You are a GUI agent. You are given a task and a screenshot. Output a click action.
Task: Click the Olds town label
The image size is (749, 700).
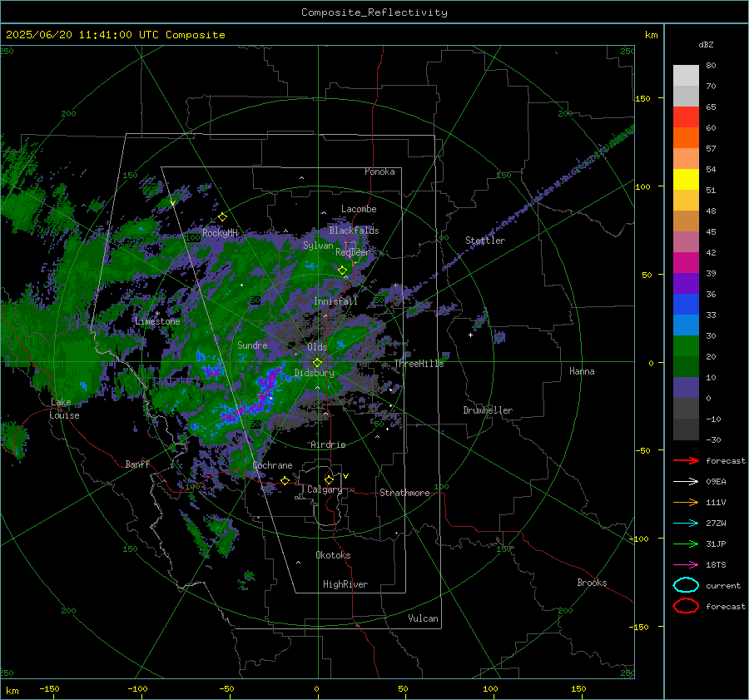tap(317, 347)
